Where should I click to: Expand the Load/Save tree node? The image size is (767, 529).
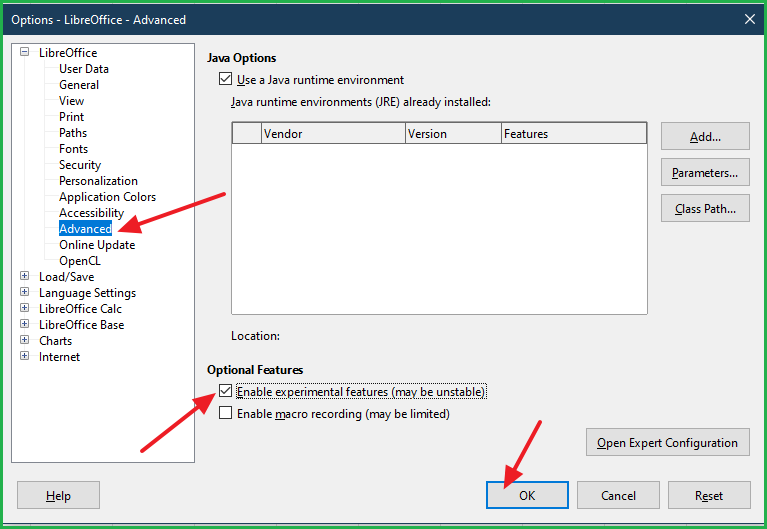pos(25,277)
